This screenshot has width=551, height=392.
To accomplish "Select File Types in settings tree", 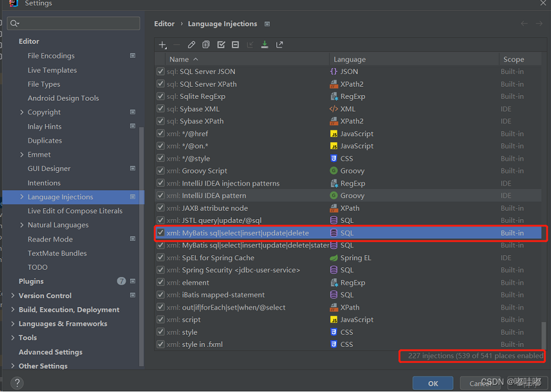I will [44, 84].
